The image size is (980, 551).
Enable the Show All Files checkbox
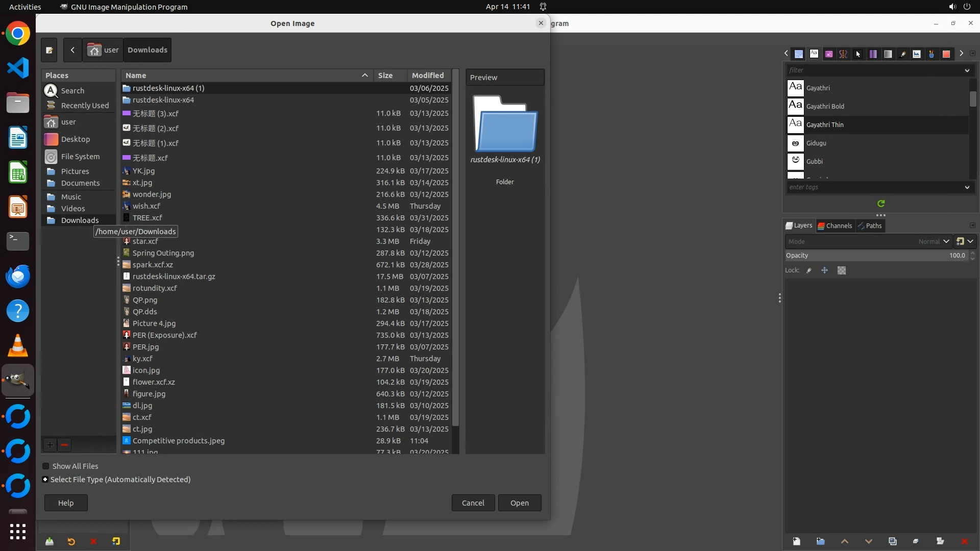point(46,466)
